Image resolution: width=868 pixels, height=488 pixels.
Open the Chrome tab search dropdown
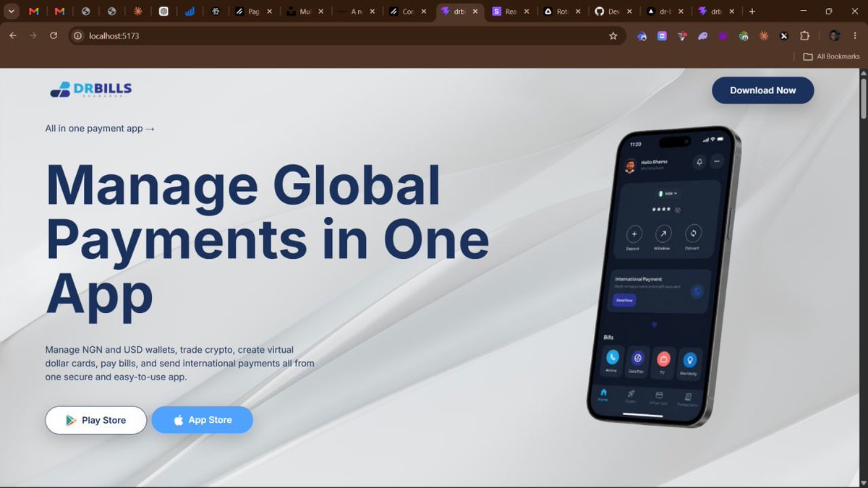click(x=11, y=12)
